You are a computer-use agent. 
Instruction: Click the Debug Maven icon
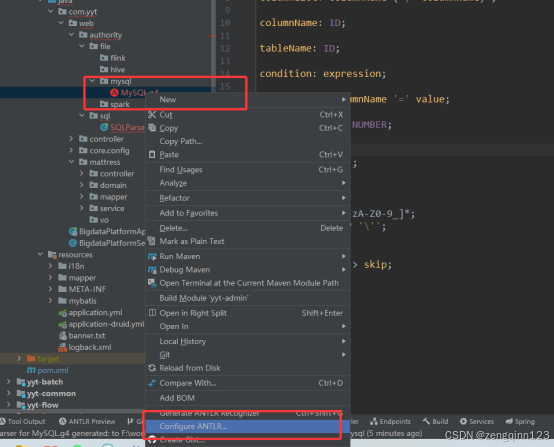tap(152, 270)
